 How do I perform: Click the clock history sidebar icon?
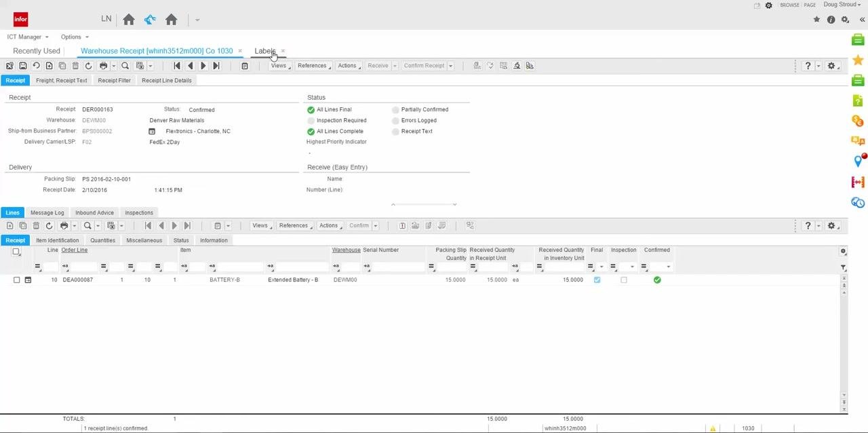858,202
